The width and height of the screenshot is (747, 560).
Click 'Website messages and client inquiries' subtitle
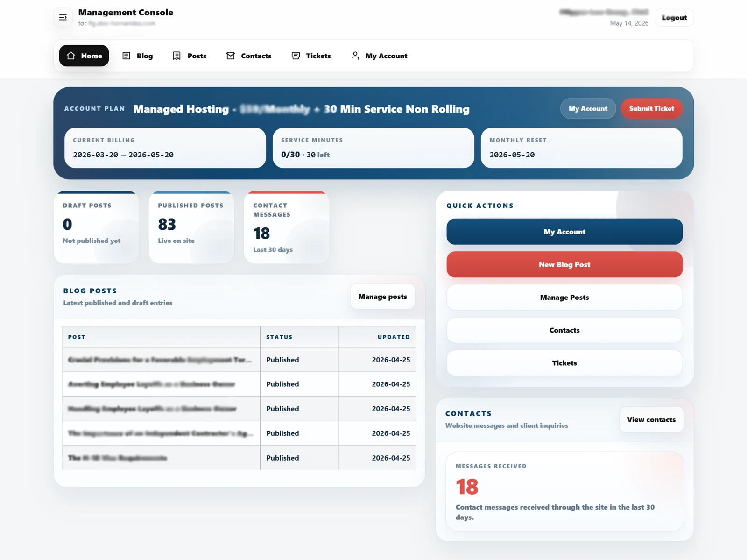pyautogui.click(x=507, y=425)
